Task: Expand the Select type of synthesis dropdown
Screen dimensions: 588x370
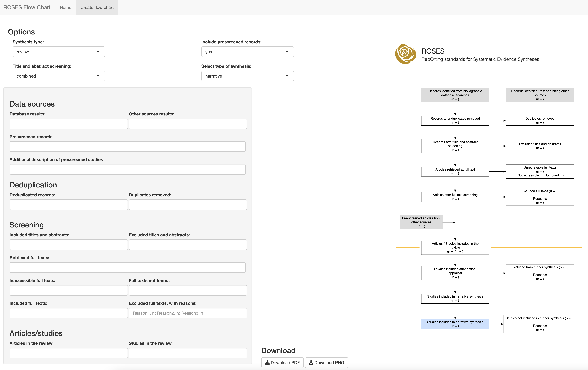Action: click(247, 76)
